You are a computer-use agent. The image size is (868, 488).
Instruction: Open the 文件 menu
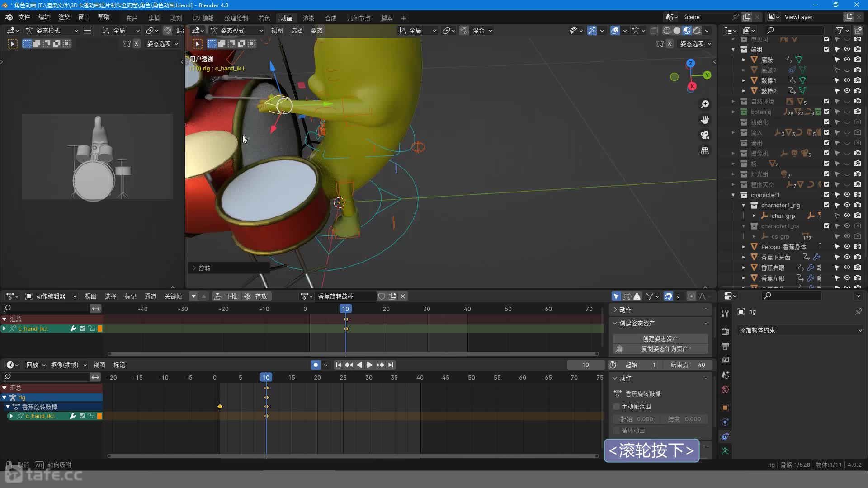point(24,17)
